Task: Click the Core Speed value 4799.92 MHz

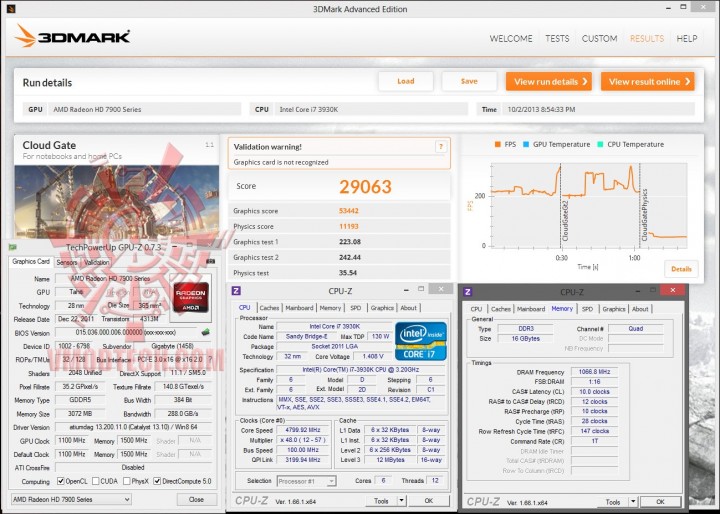Action: [303, 430]
